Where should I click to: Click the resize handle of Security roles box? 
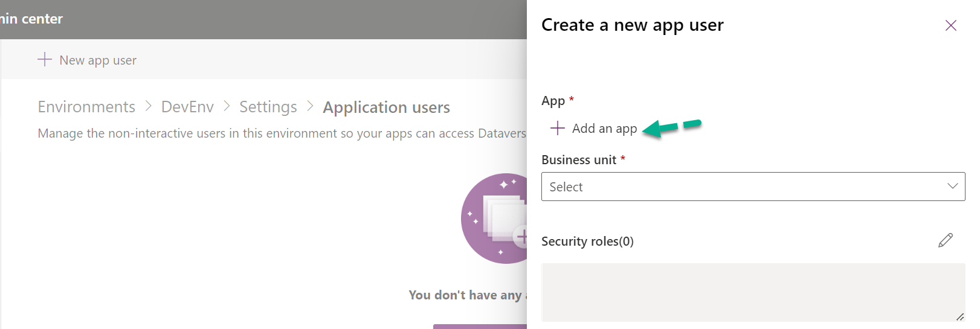point(959,316)
